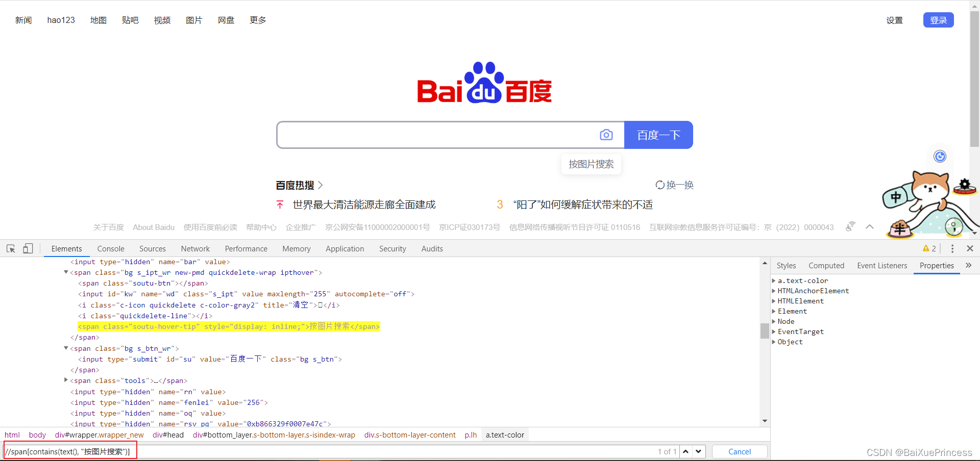The image size is (980, 461).
Task: Expand the HTMLElement property
Action: click(774, 301)
